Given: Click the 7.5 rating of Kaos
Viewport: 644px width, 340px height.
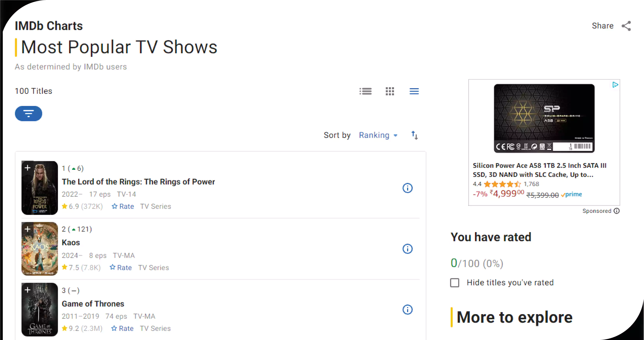Looking at the screenshot, I should pos(81,267).
